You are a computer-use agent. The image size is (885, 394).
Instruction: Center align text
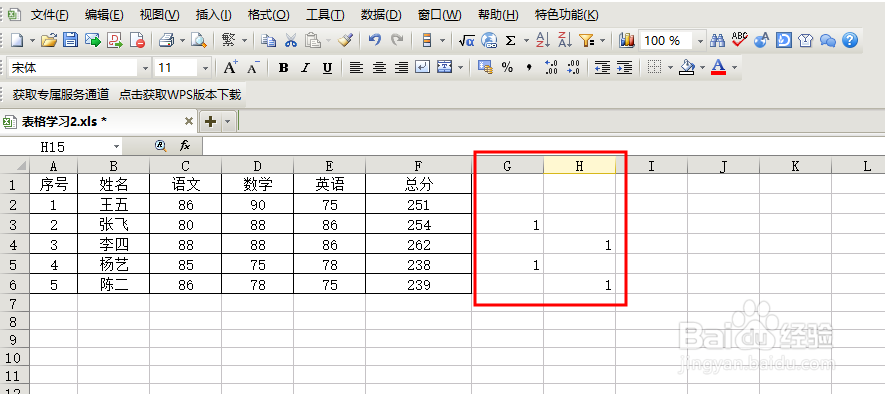(379, 68)
